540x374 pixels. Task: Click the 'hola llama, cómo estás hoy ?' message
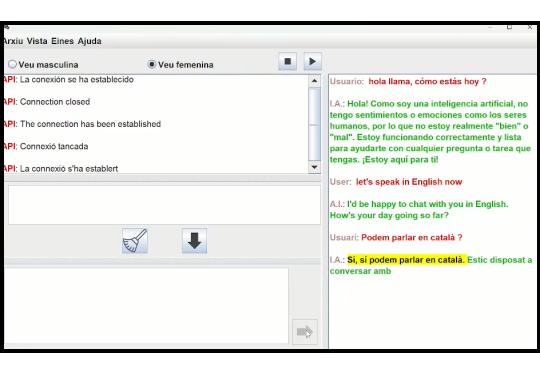427,82
